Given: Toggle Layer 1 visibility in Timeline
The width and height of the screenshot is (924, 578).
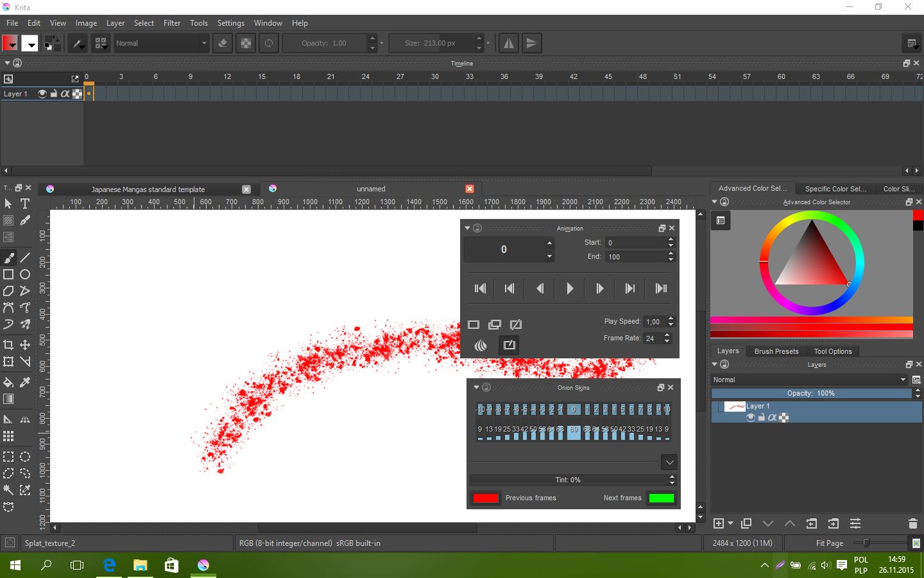Looking at the screenshot, I should pyautogui.click(x=42, y=94).
